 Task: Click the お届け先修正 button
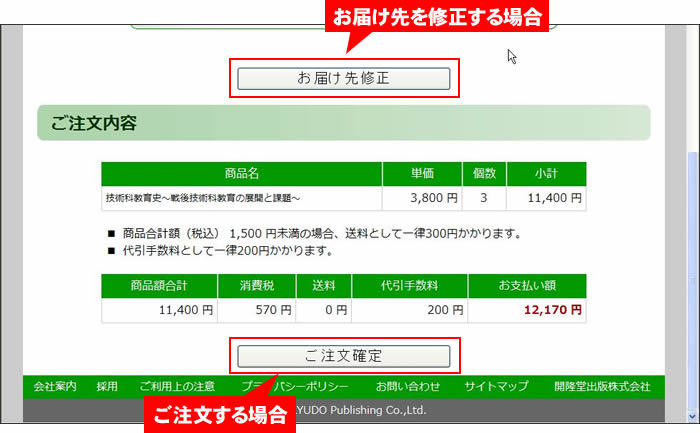tap(343, 79)
